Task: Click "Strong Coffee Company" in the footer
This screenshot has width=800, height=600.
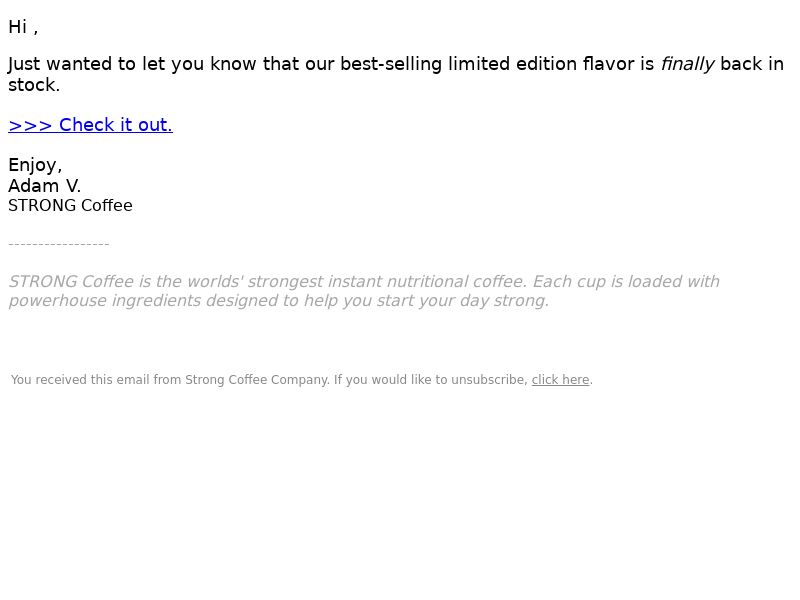Action: 257,380
